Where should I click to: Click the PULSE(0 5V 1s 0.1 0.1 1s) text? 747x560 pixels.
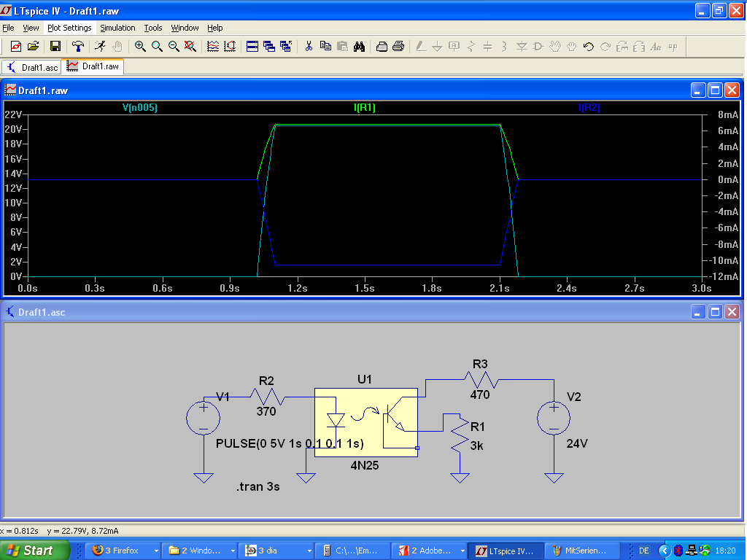290,443
